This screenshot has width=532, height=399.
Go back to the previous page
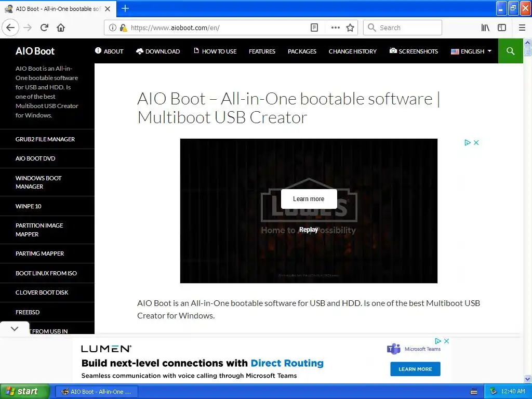(x=10, y=28)
